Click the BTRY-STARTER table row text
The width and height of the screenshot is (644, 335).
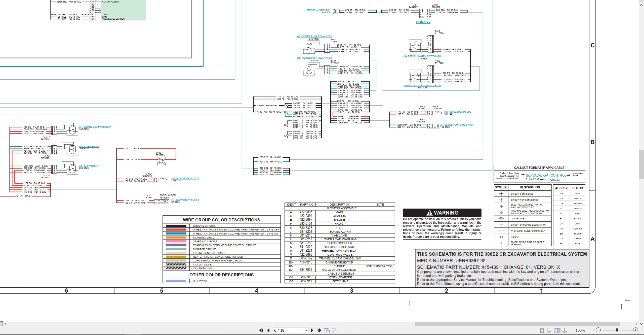pyautogui.click(x=341, y=277)
